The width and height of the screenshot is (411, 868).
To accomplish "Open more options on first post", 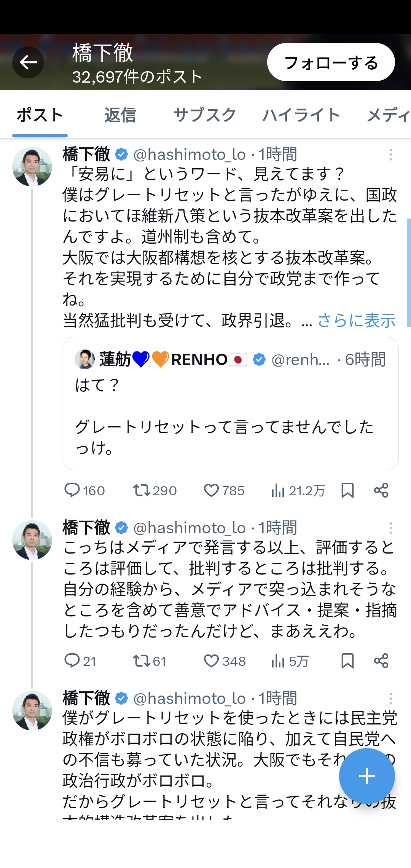I will (x=390, y=155).
